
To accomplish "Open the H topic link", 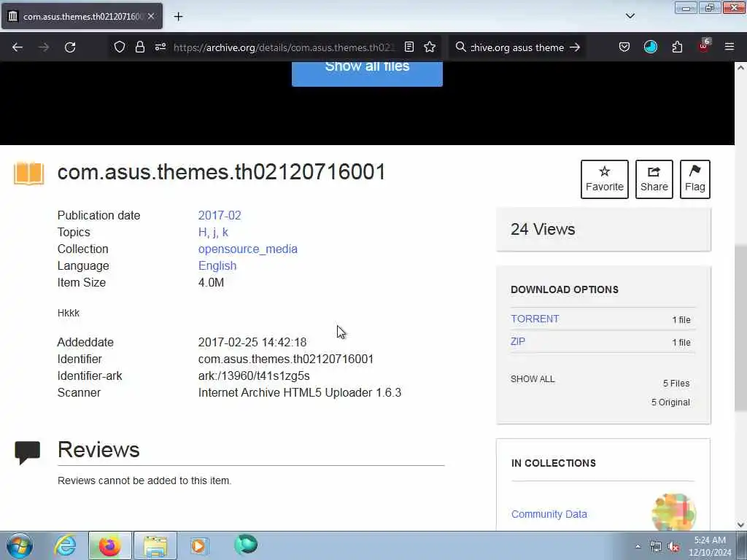I will point(203,233).
